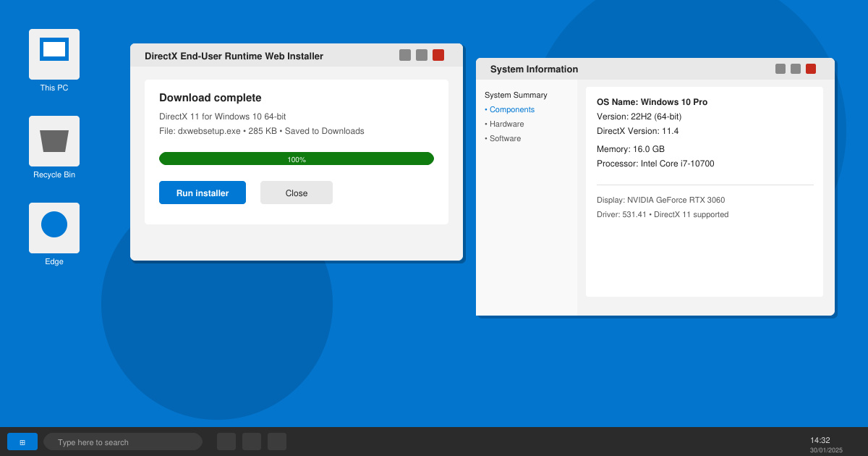This screenshot has width=868, height=456.
Task: Click the 30/01/2025 date in taskbar
Action: 826,450
